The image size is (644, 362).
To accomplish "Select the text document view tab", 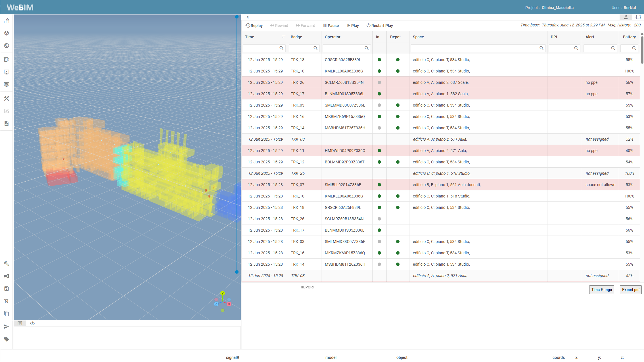I will tap(20, 323).
